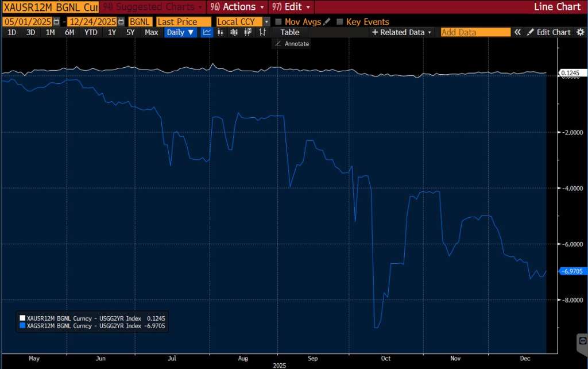This screenshot has width=588, height=369.
Task: Open end date calendar picker icon
Action: [x=121, y=22]
